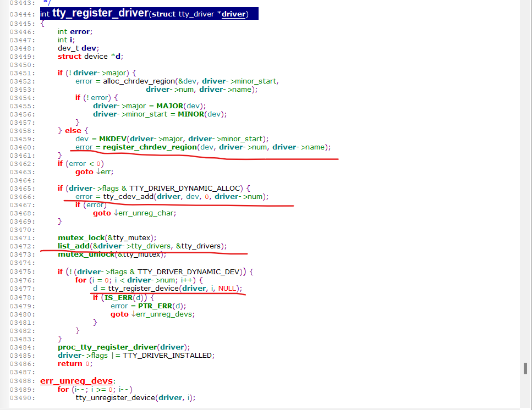This screenshot has height=410, width=532.
Task: Open the driver link in the function signature
Action: (x=233, y=14)
